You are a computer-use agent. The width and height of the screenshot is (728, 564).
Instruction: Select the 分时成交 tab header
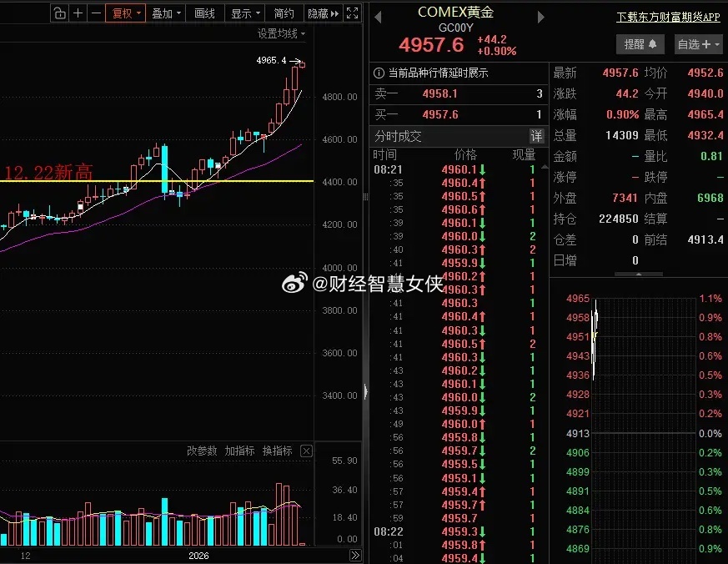(x=398, y=136)
